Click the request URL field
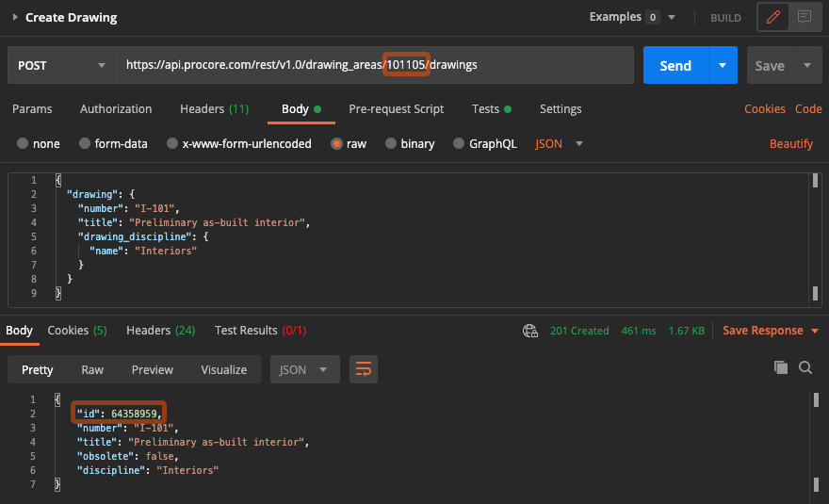 (375, 65)
